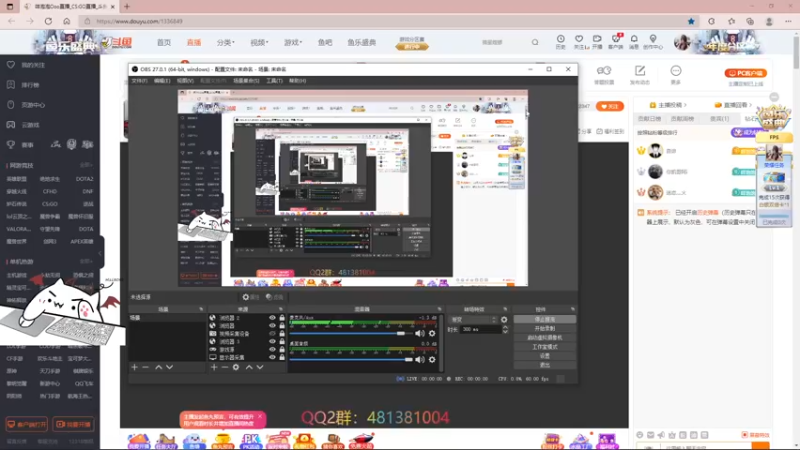This screenshot has width=800, height=450.
Task: Move scene up arrow in scenes panel
Action: (159, 367)
